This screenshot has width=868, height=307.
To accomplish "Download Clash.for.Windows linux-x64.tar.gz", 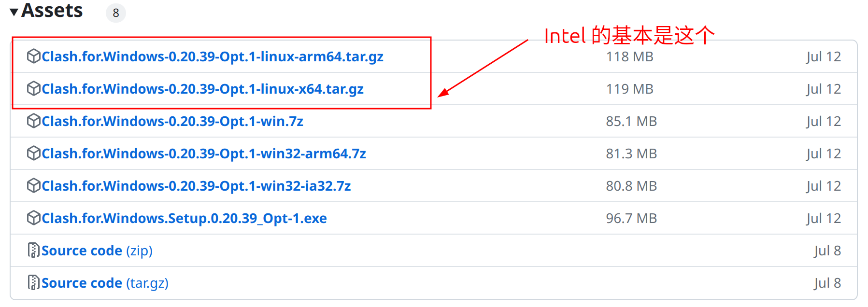I will 202,89.
